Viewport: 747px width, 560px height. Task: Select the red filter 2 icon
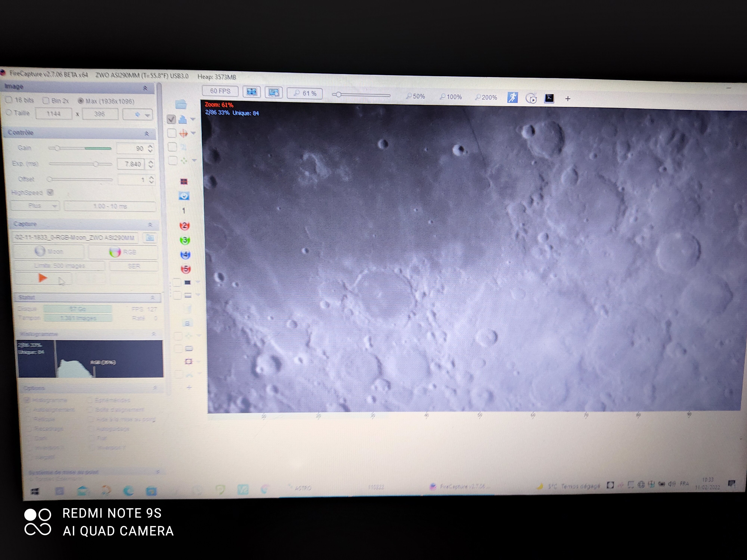(185, 226)
